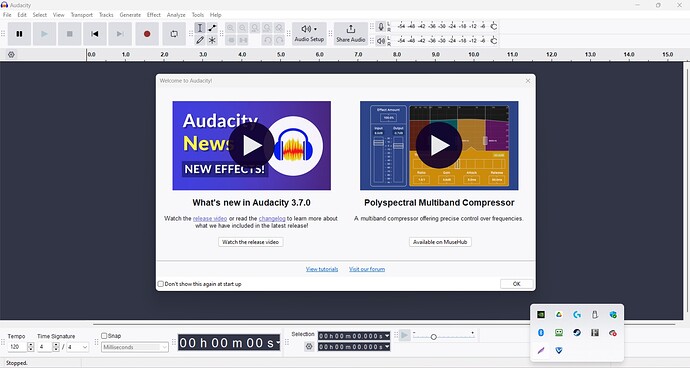The image size is (690, 368).
Task: Select the Envelope tool
Action: coord(212,28)
